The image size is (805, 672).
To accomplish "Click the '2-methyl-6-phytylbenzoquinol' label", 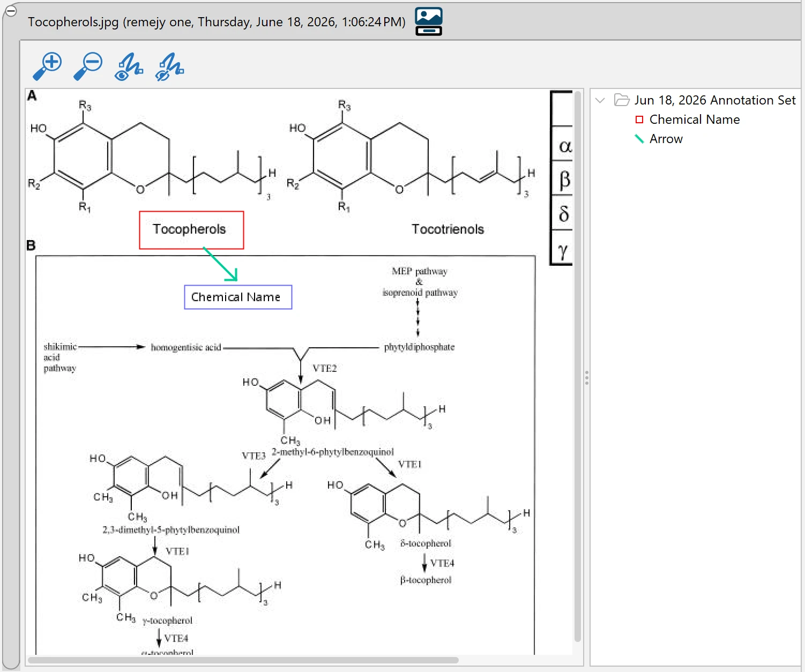I will (333, 452).
